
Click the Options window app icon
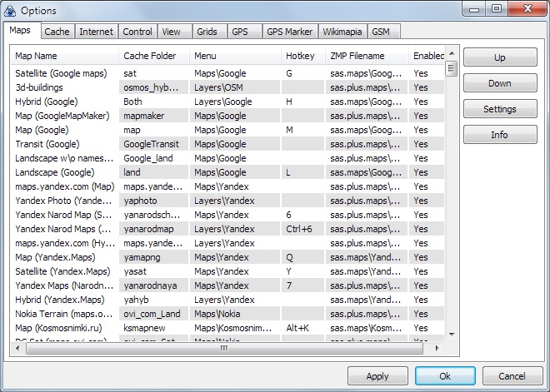[x=10, y=10]
